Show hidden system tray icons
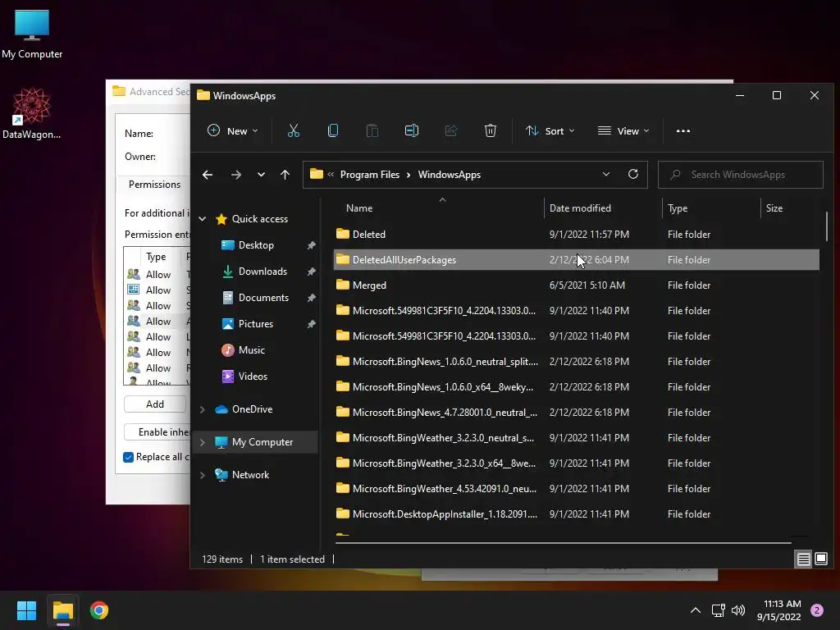The height and width of the screenshot is (630, 840). click(x=696, y=610)
